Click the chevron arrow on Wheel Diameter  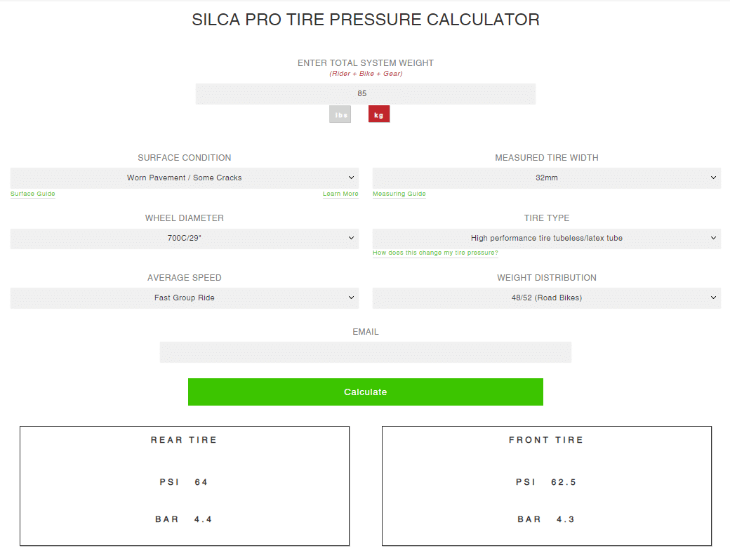click(x=351, y=238)
